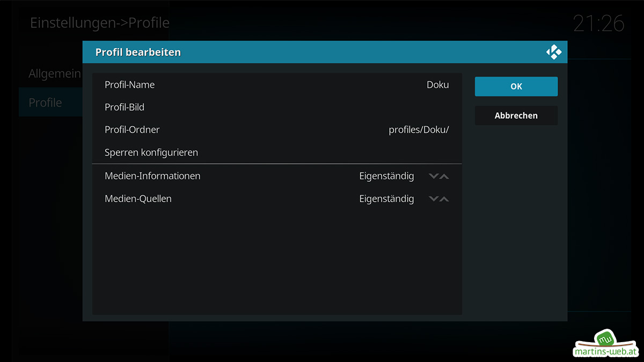644x362 pixels.
Task: Open the Profil-Bild chooser
Action: coord(277,107)
